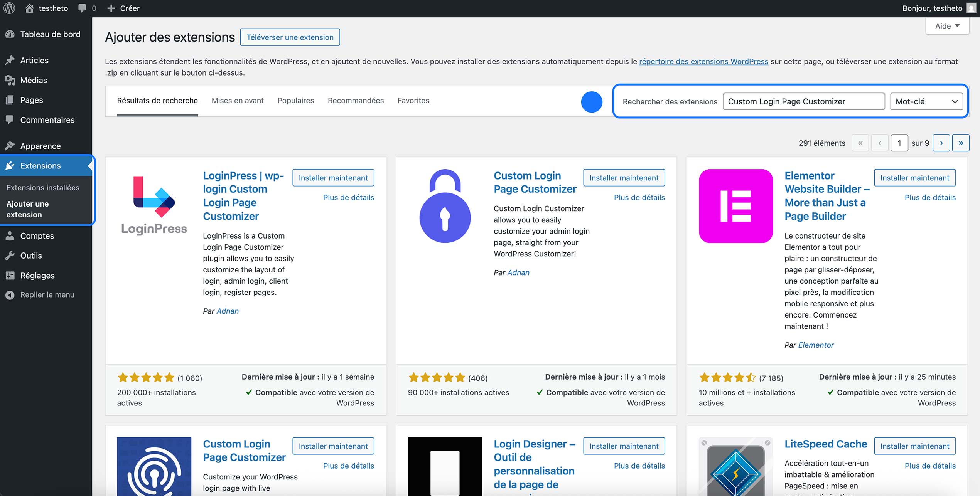Click the Extensions plug icon
The width and height of the screenshot is (980, 496).
(x=10, y=165)
